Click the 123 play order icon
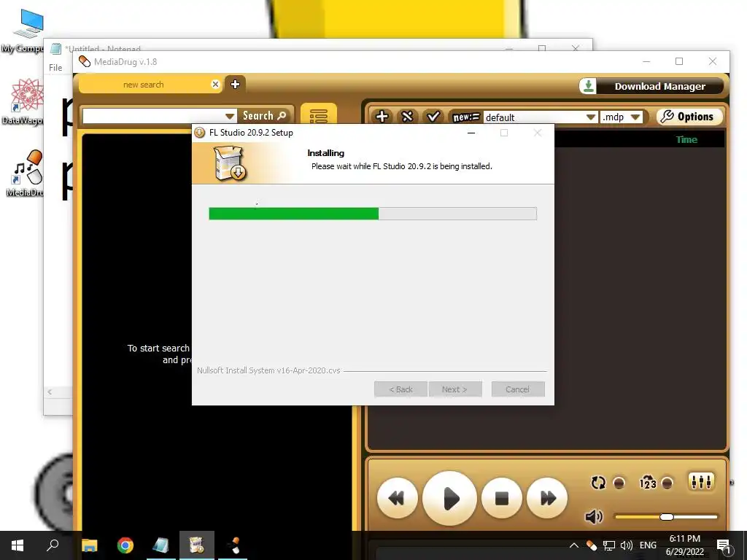 point(648,483)
